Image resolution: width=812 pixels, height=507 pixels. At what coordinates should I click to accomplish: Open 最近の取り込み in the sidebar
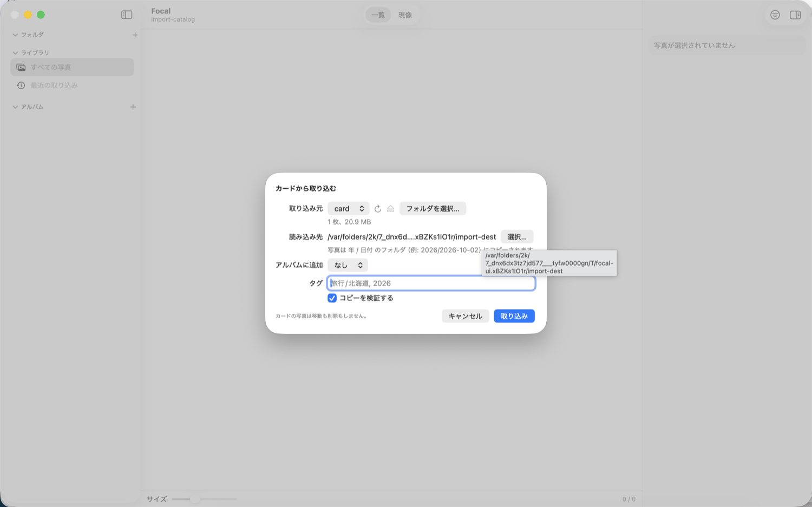(72, 85)
